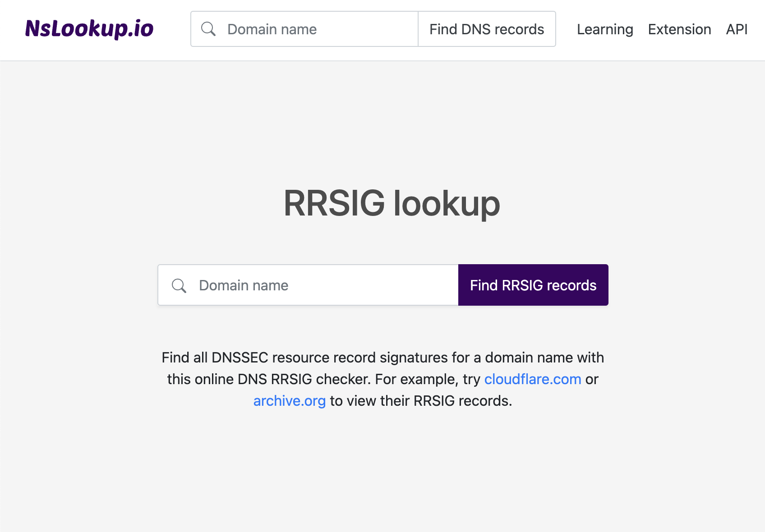Open the archive.org example link
This screenshot has height=532, width=765.
coord(290,400)
